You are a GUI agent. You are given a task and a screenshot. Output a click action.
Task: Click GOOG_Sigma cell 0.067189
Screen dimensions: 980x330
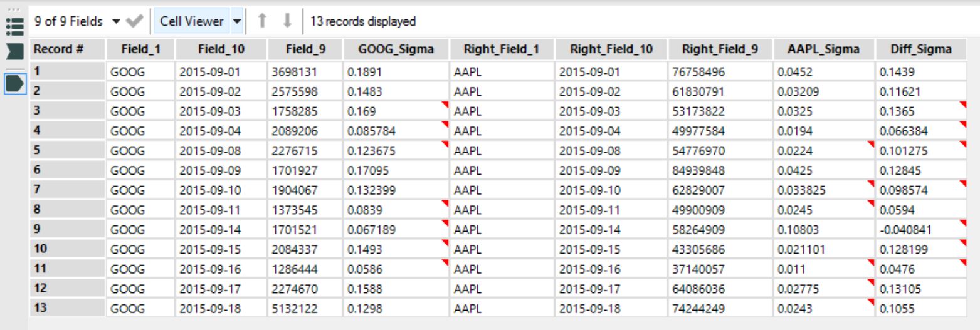click(396, 230)
